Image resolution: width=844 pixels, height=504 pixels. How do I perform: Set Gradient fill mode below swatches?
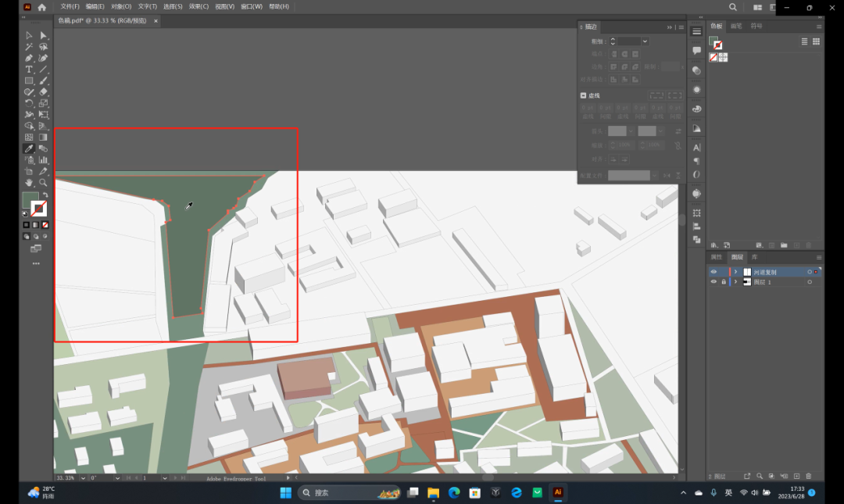[35, 225]
